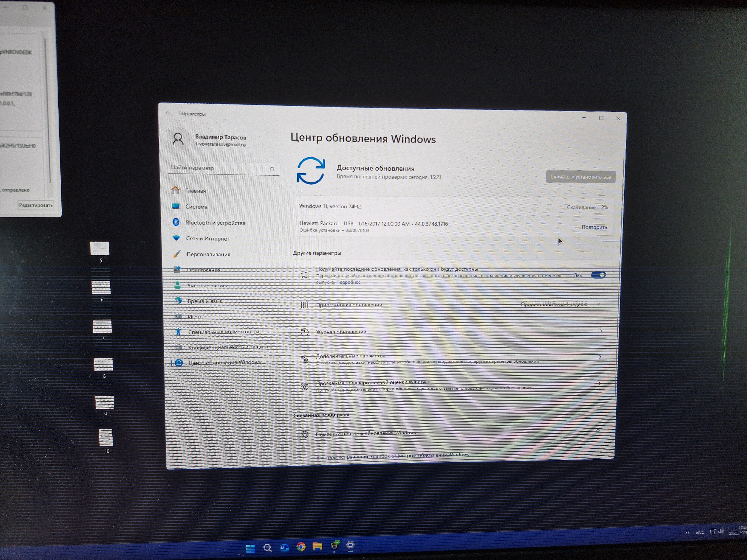Image resolution: width=747 pixels, height=560 pixels.
Task: Open Дополнительные параметры chevron
Action: click(x=600, y=357)
